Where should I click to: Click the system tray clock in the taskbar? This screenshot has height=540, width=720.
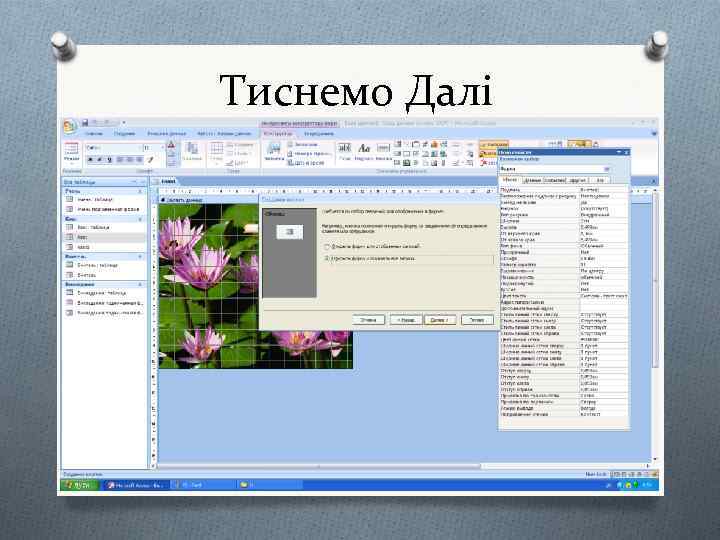647,485
